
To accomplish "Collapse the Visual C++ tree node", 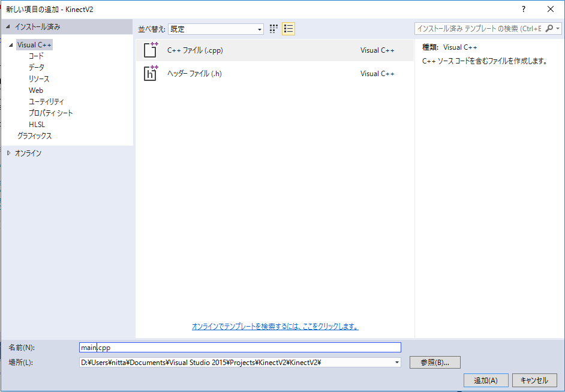I will [x=11, y=45].
